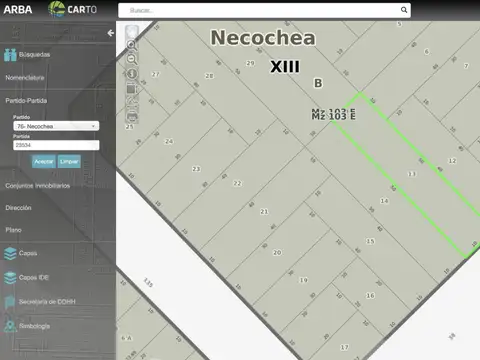The image size is (480, 360).
Task: Select the measure tool in the map toolbar
Action: click(x=132, y=100)
